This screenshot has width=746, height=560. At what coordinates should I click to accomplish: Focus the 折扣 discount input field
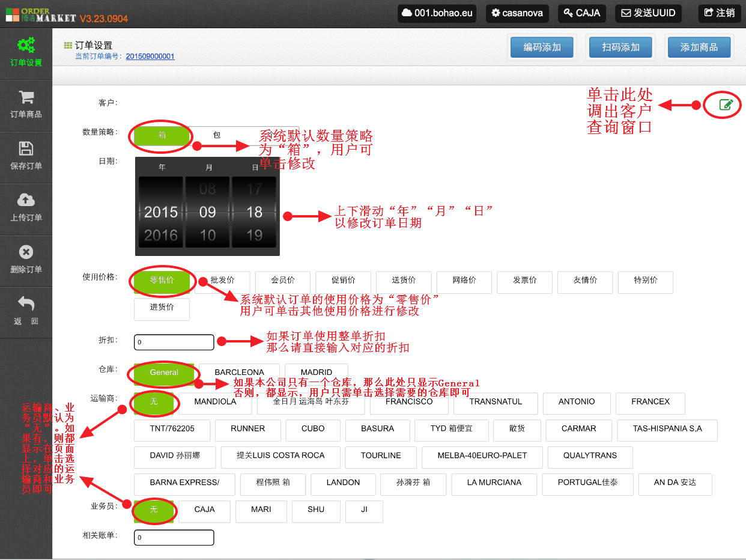click(174, 342)
